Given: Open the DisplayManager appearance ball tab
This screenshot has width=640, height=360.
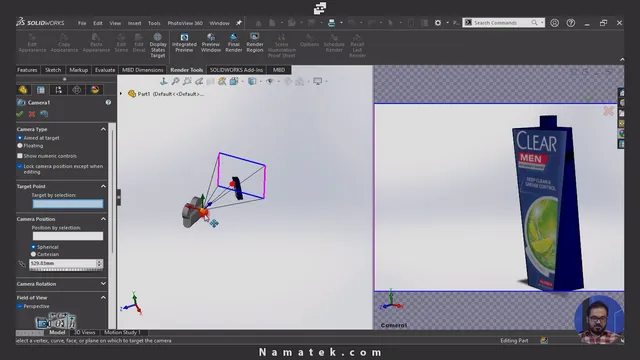Looking at the screenshot, I should click(x=95, y=90).
